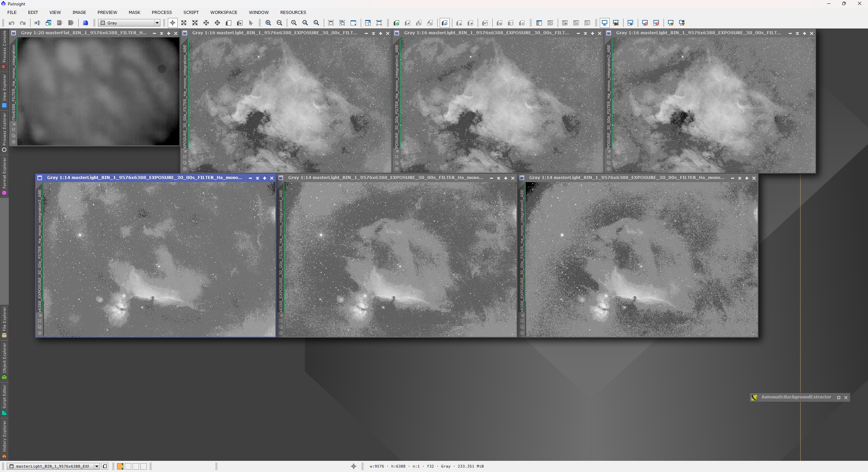Click the view icon beside the status bar selector
Viewport: 868px width, 472px height.
(x=105, y=466)
